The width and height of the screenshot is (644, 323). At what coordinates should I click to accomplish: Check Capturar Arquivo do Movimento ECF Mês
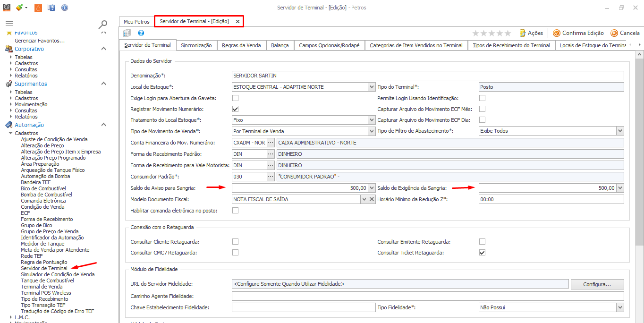click(x=482, y=109)
